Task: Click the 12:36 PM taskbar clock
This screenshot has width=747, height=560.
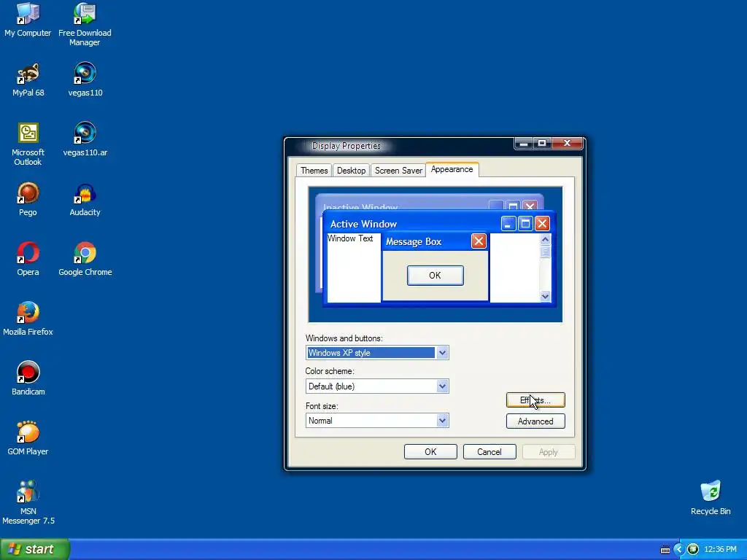Action: coord(720,550)
